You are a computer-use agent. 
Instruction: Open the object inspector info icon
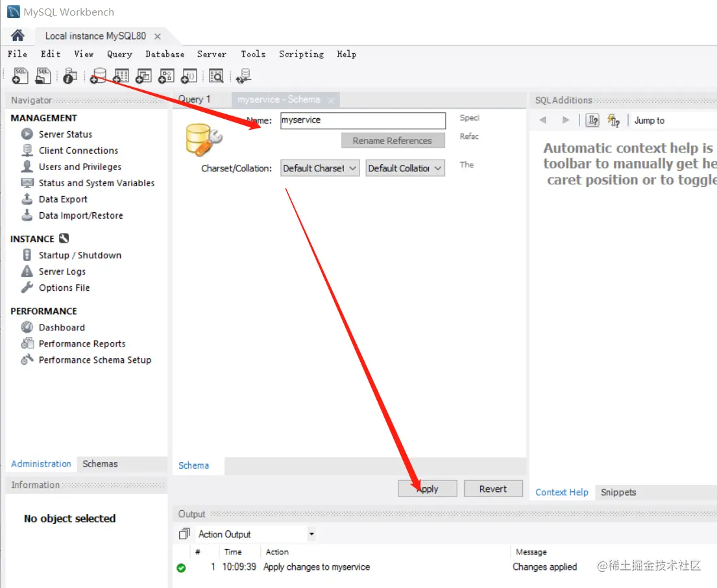(70, 76)
